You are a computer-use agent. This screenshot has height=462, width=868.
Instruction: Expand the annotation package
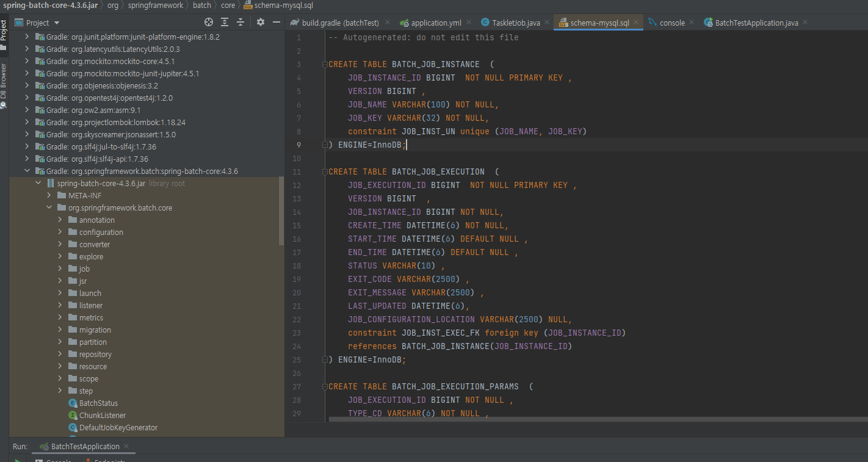coord(60,220)
